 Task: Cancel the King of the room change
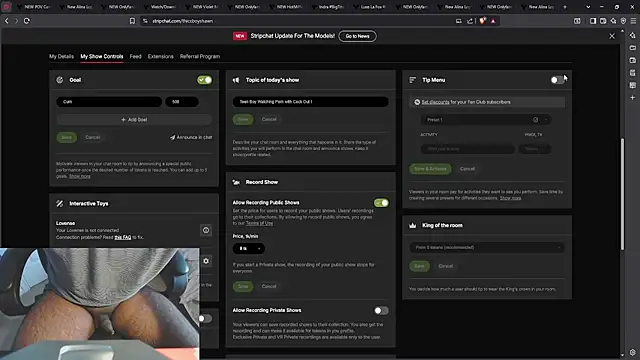click(445, 266)
